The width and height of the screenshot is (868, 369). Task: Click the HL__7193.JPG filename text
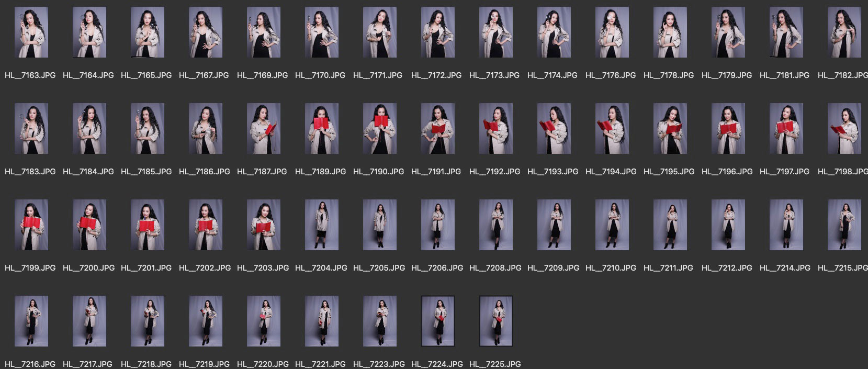[x=553, y=172]
